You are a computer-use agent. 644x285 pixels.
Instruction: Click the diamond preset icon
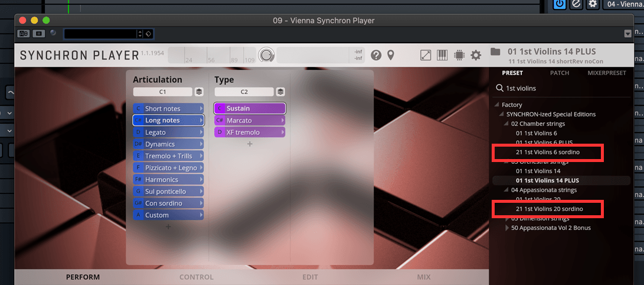pyautogui.click(x=149, y=34)
